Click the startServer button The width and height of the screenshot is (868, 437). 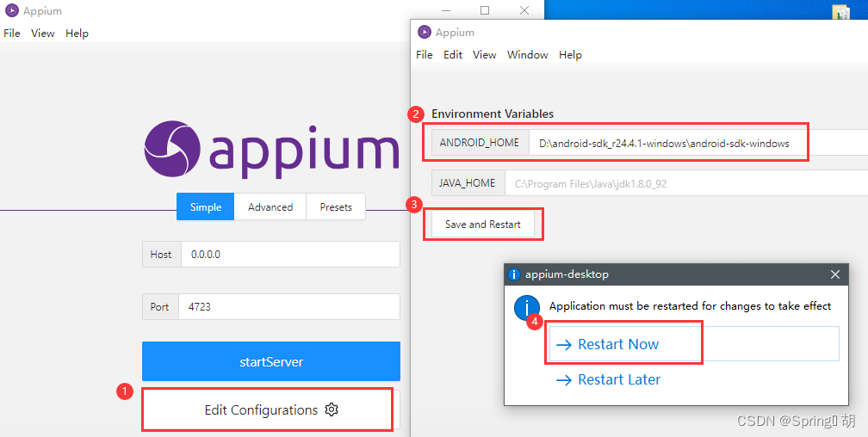tap(271, 361)
